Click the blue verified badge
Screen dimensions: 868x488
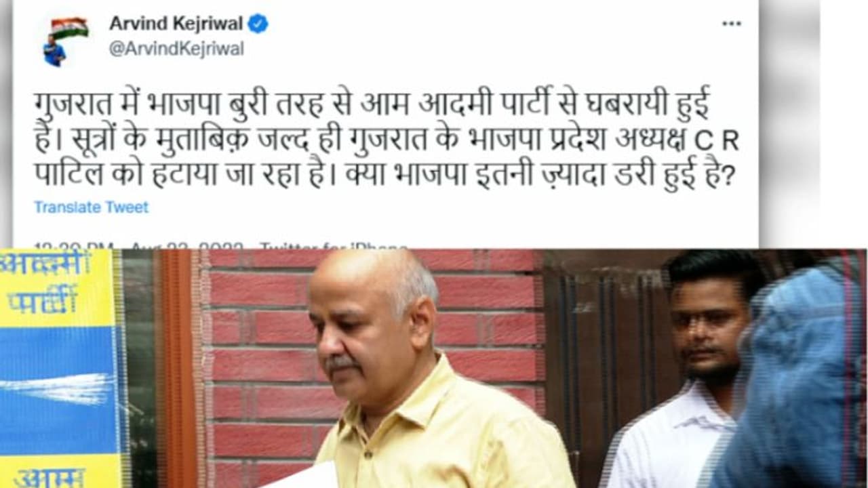tap(257, 24)
